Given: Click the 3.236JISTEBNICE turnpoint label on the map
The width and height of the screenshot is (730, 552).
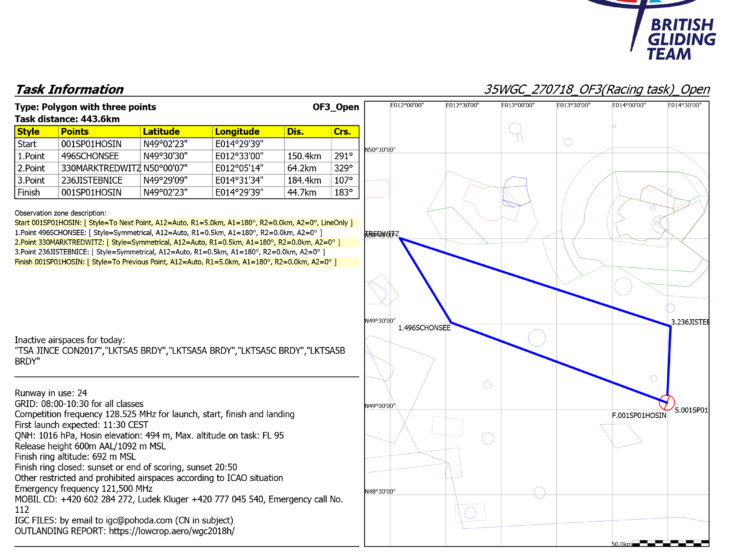Looking at the screenshot, I should [x=690, y=321].
